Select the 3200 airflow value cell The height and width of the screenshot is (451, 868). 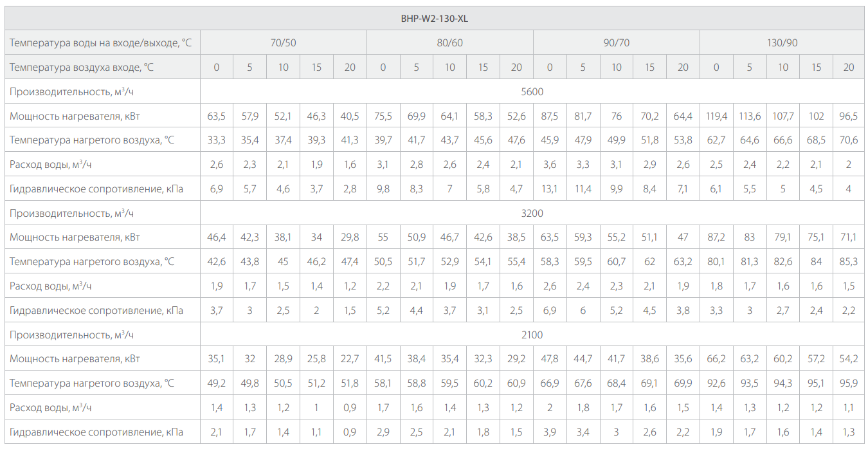click(532, 213)
